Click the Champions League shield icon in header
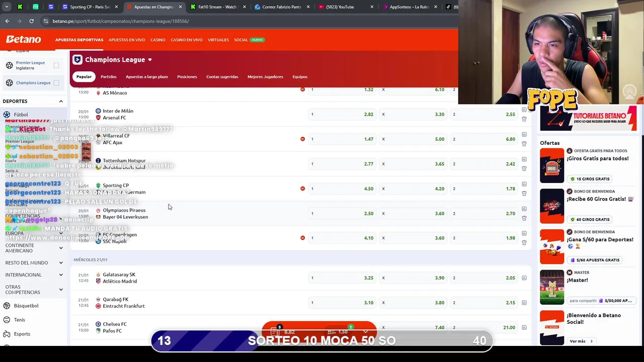 [77, 60]
